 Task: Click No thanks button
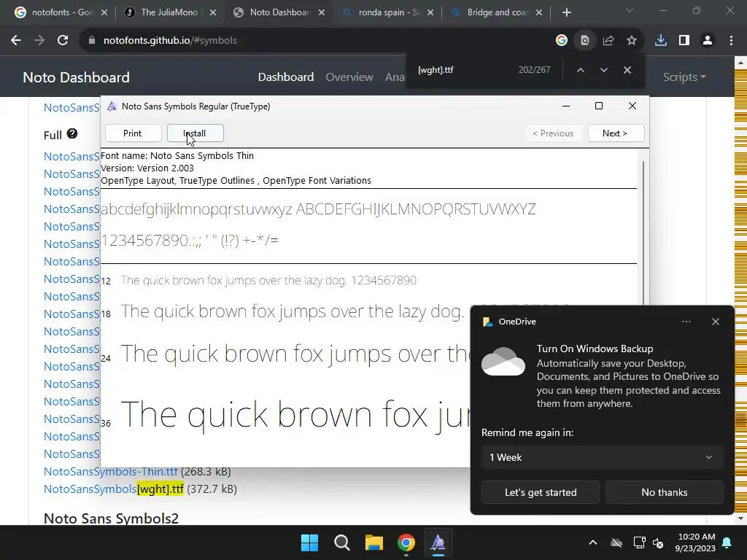tap(664, 492)
